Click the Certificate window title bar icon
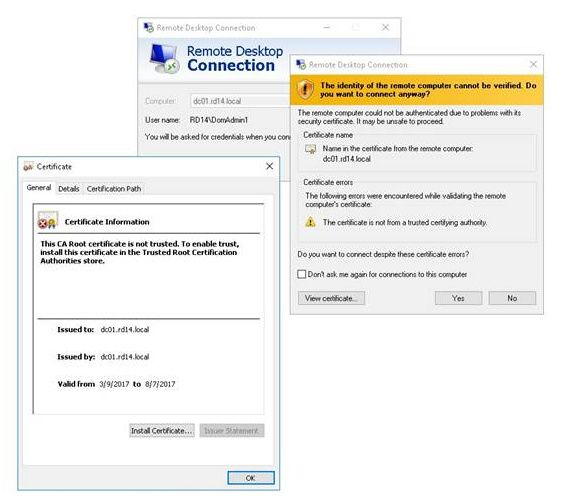 [x=28, y=166]
